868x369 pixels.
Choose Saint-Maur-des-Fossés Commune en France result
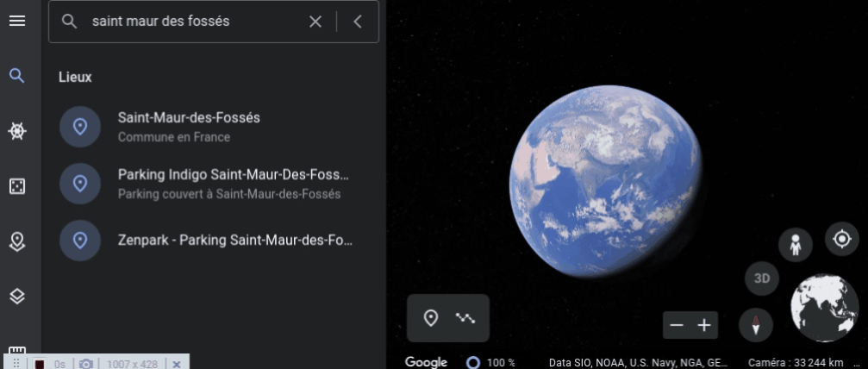[213, 127]
